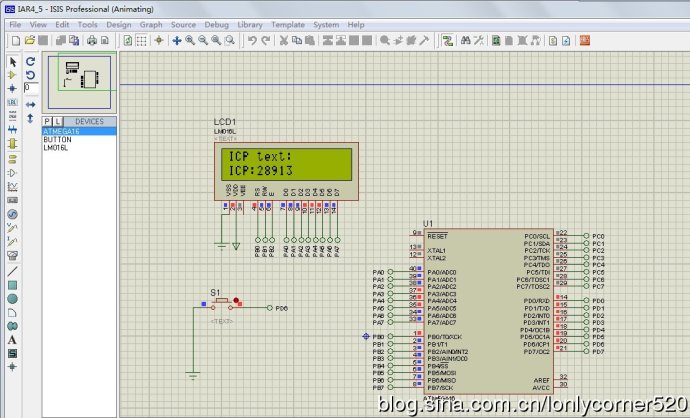The image size is (690, 418).
Task: Select the Text Script Mode tool
Action: pos(12,116)
